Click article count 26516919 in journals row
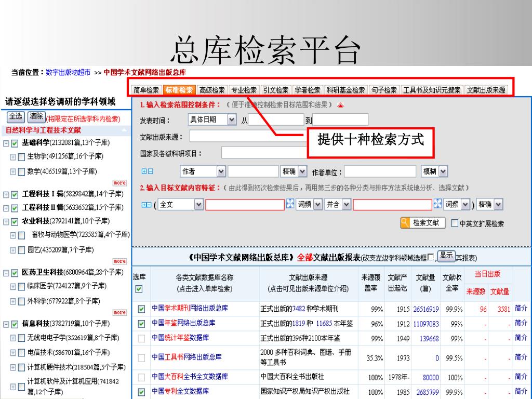 click(426, 309)
